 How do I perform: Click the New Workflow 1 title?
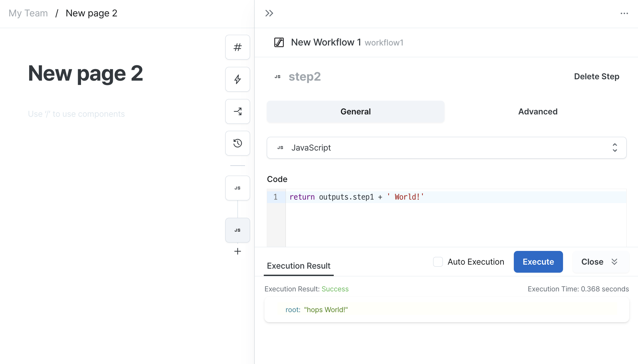(326, 42)
